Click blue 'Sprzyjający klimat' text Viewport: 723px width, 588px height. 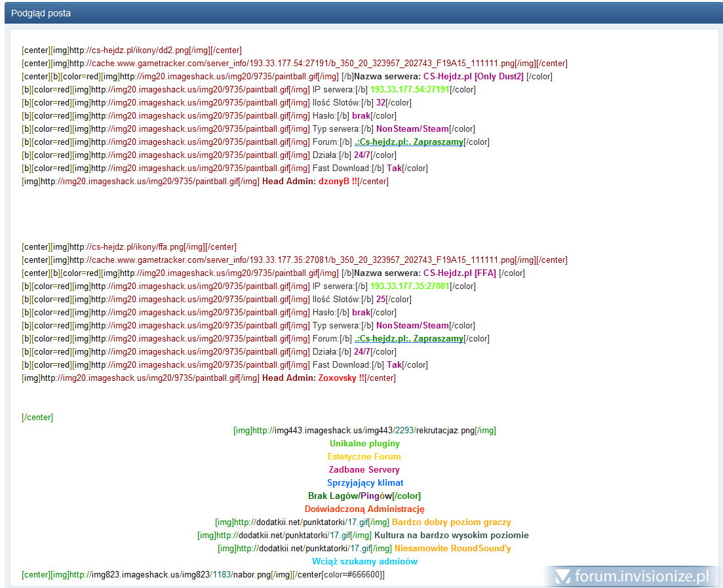pyautogui.click(x=365, y=483)
